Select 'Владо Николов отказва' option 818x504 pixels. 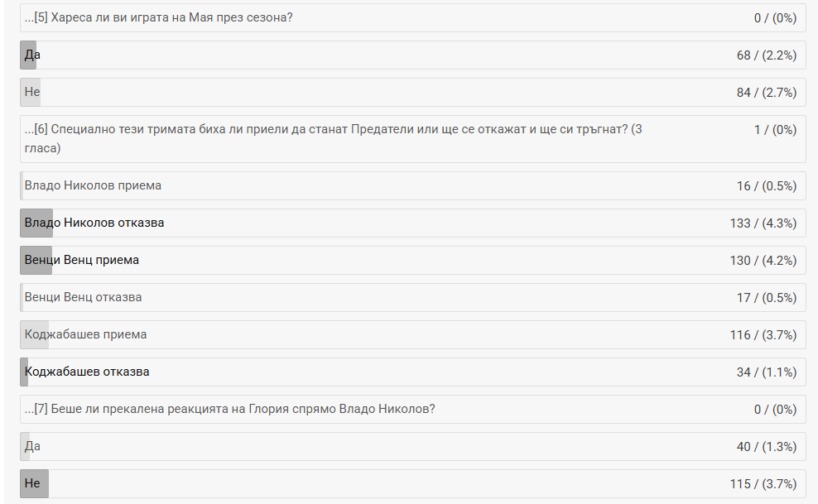[94, 223]
